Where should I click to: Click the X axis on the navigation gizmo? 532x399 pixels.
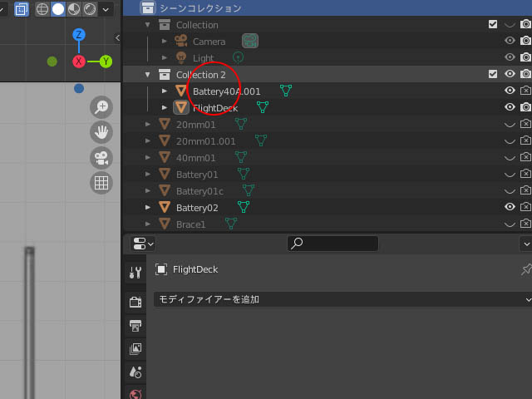point(79,62)
